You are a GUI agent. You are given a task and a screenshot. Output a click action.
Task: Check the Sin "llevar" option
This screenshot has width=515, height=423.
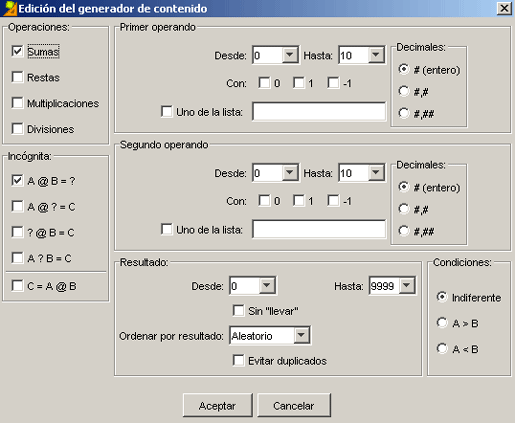pos(238,310)
